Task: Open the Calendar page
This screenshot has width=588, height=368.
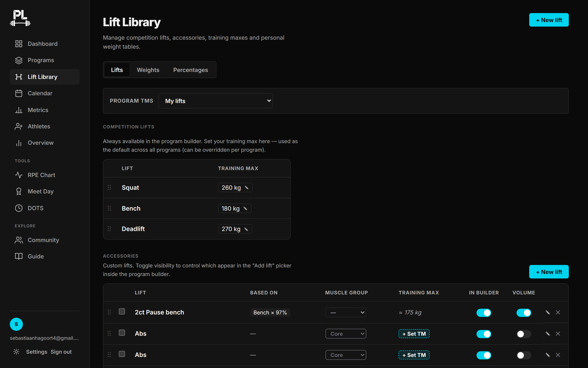Action: 45,93
